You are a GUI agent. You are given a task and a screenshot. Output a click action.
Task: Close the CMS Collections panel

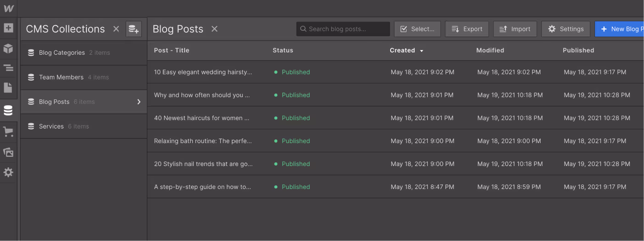116,29
